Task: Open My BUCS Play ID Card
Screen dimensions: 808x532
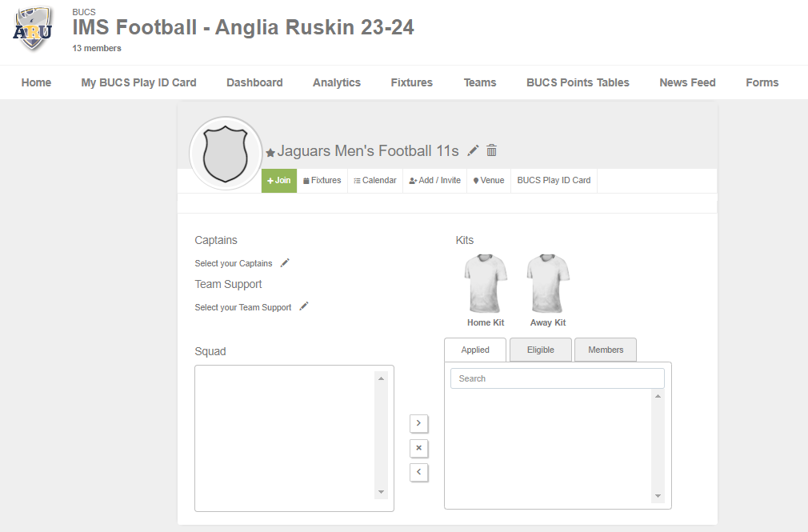Action: 138,82
